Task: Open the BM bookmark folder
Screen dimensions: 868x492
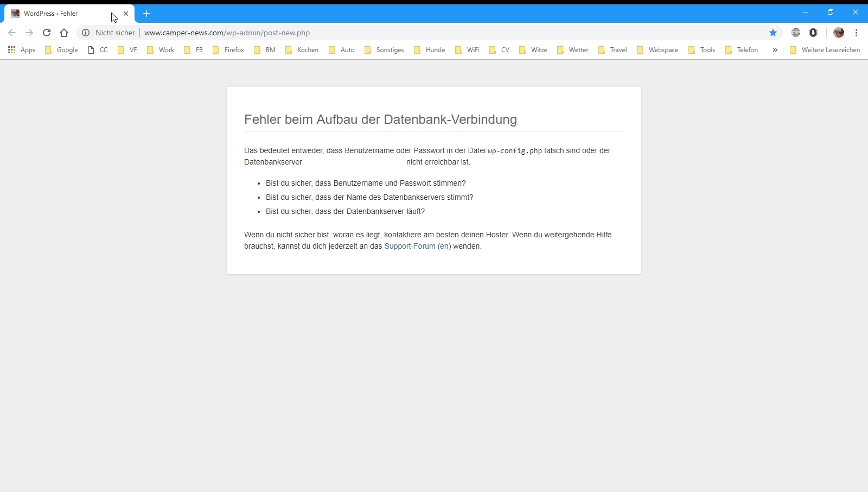Action: pyautogui.click(x=265, y=50)
